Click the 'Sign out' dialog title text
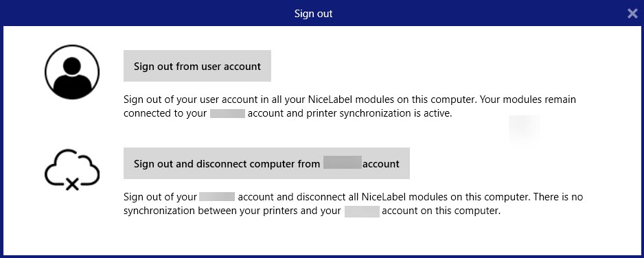This screenshot has height=258, width=644. (x=313, y=14)
